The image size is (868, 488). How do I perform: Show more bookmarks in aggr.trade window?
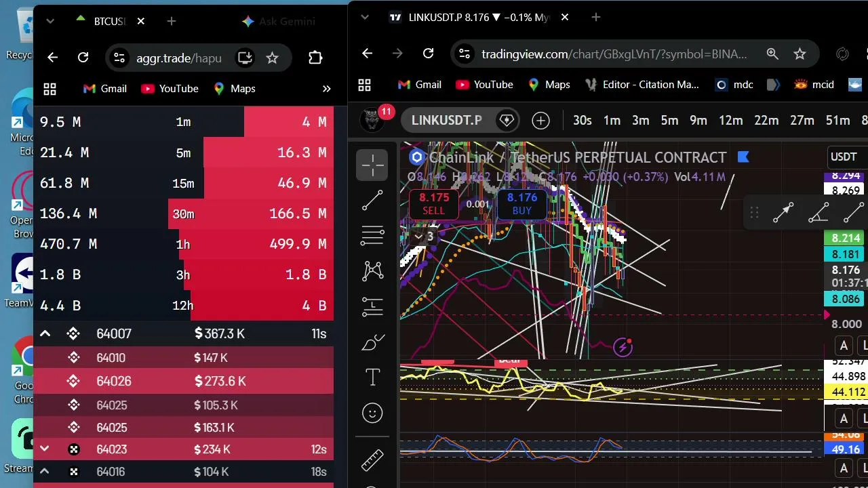[326, 89]
